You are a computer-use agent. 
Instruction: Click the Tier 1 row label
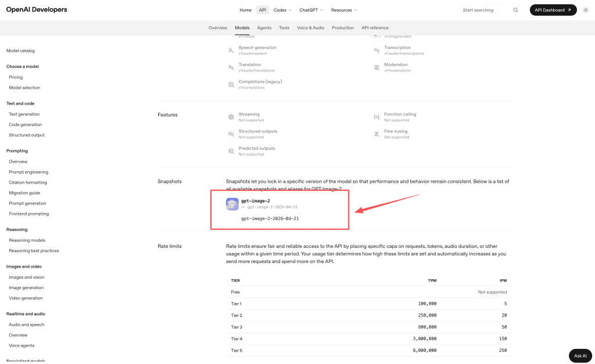pyautogui.click(x=236, y=304)
